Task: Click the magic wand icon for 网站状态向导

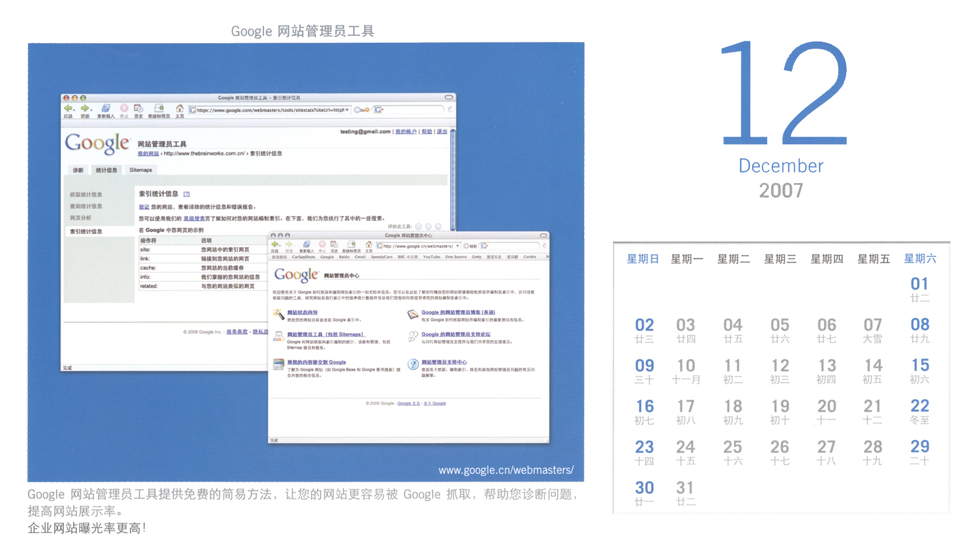Action: 278,315
